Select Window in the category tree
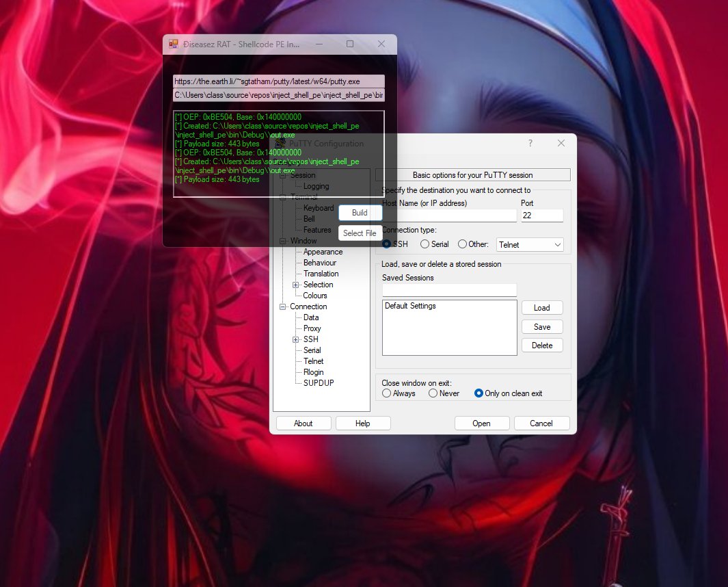This screenshot has height=587, width=728. pos(304,241)
